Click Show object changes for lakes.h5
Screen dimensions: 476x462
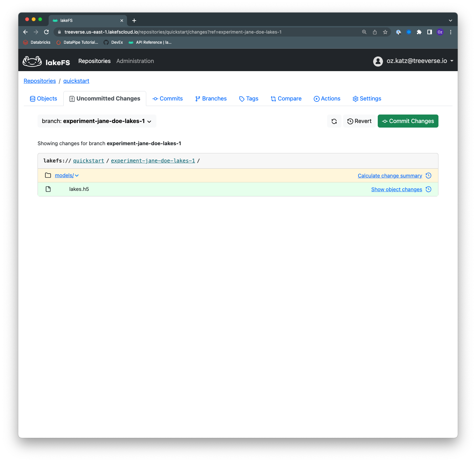click(397, 189)
